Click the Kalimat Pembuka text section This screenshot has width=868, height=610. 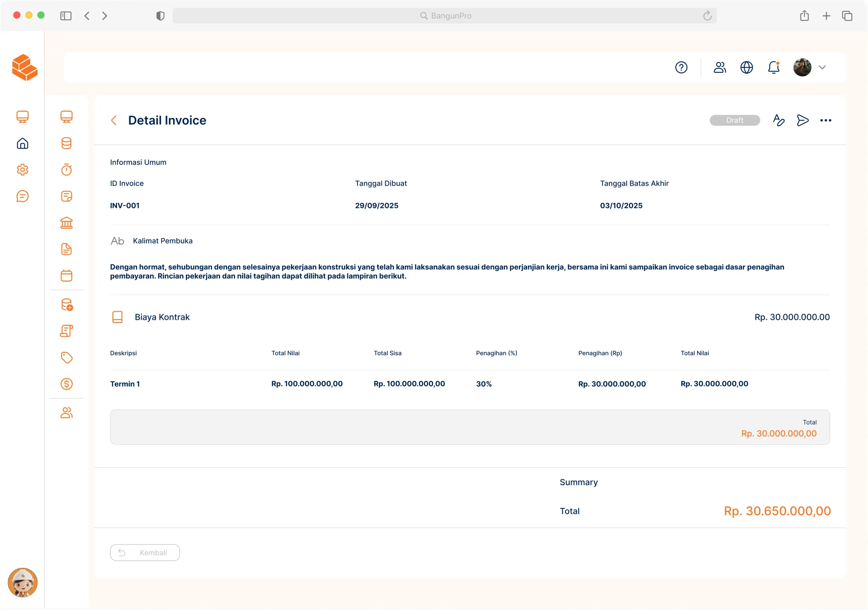click(x=162, y=240)
